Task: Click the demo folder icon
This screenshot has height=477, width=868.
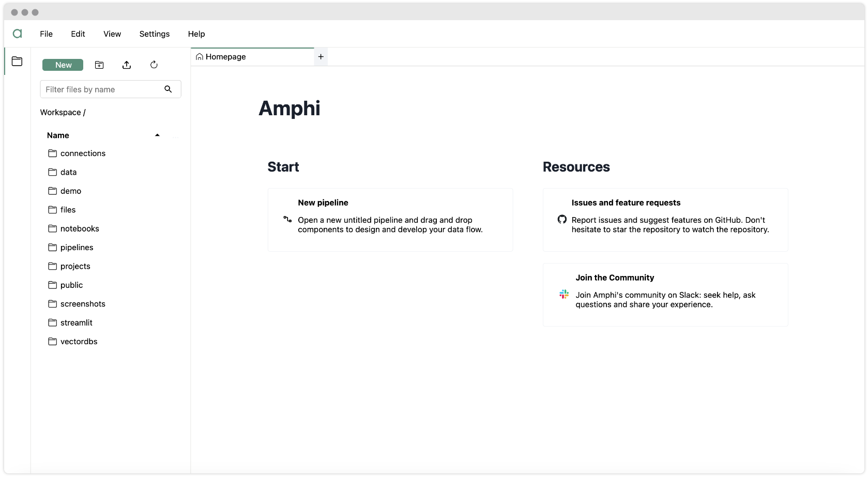Action: click(x=52, y=191)
